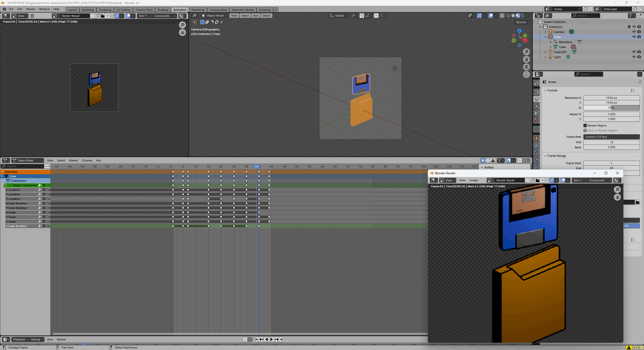Toggle the Collection exclude checkbox
Image resolution: width=644 pixels, height=350 pixels.
pos(629,27)
